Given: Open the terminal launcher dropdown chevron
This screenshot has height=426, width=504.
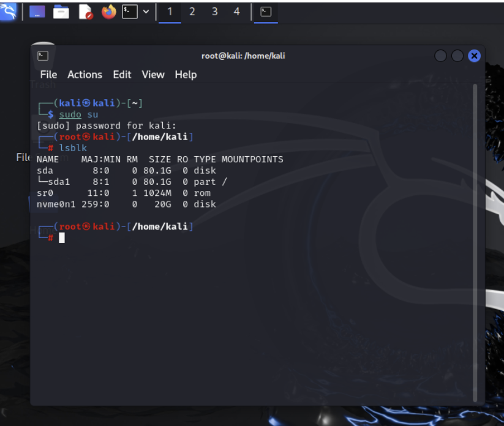Looking at the screenshot, I should [x=145, y=11].
